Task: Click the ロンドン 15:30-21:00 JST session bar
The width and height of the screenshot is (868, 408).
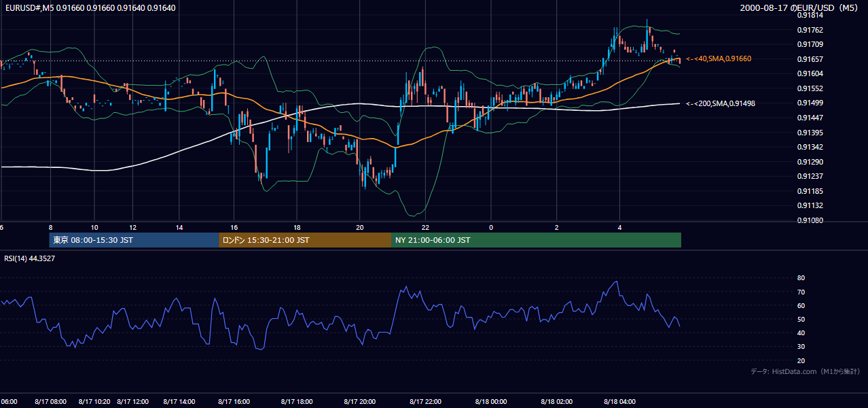Action: pos(304,240)
